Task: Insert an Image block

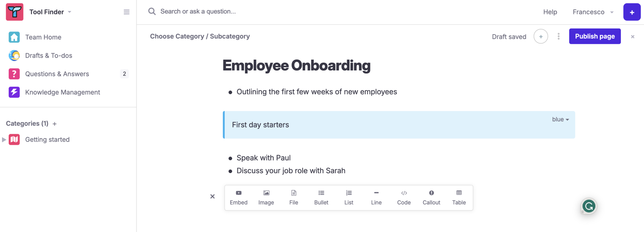Action: click(x=266, y=198)
